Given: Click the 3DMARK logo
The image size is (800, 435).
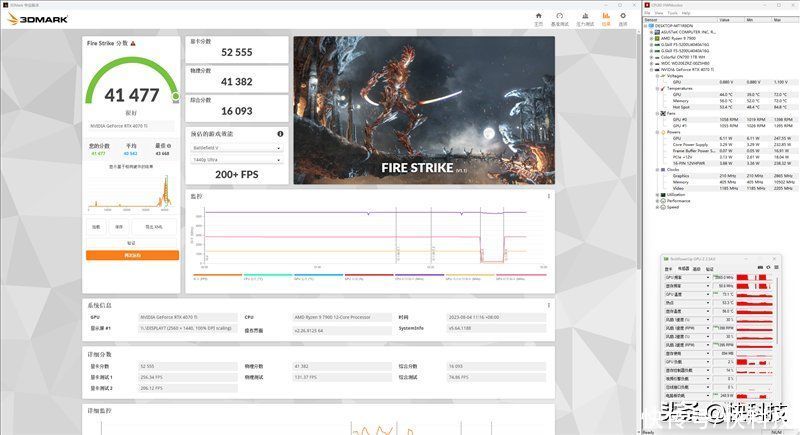Looking at the screenshot, I should click(38, 19).
